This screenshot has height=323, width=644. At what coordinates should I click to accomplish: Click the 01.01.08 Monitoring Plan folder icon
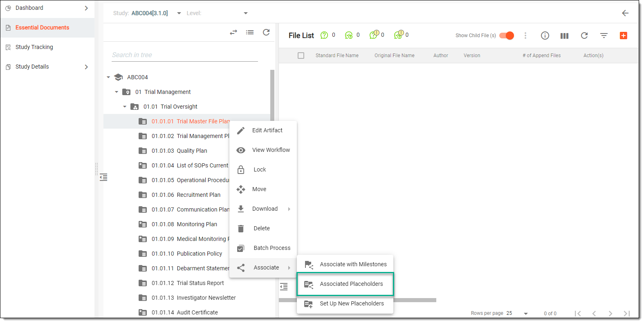(143, 224)
